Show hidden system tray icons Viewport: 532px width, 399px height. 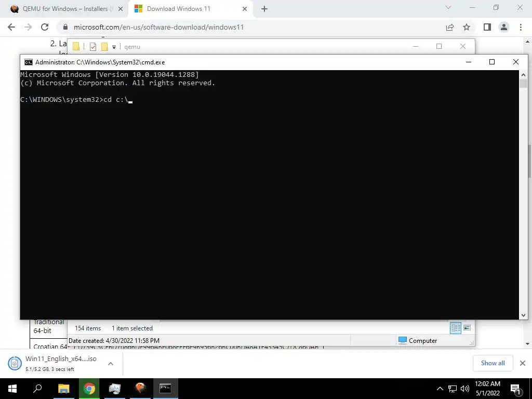[x=440, y=389]
